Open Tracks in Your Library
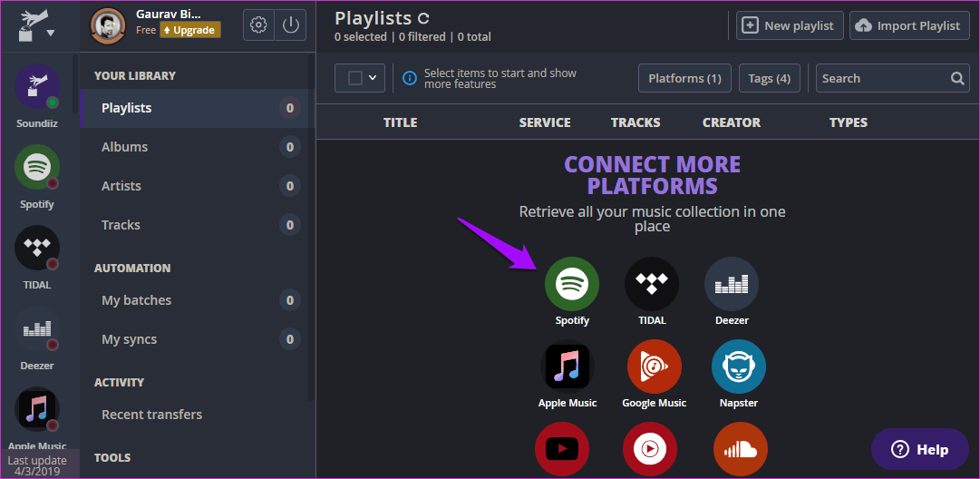The height and width of the screenshot is (479, 980). coord(198,224)
